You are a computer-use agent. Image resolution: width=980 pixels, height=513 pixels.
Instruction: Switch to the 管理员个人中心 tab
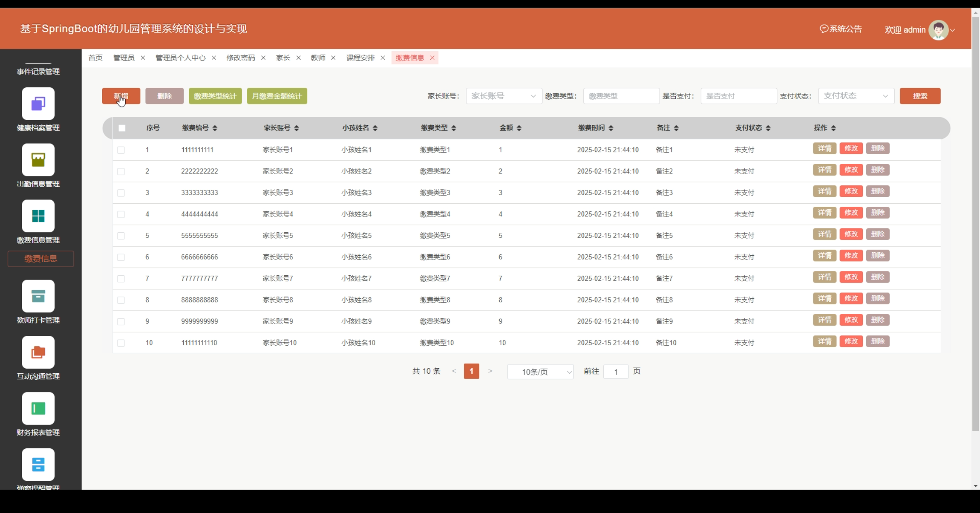click(x=180, y=58)
